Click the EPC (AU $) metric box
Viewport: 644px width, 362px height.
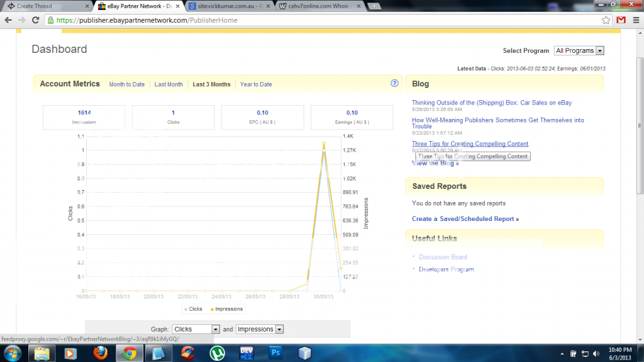pyautogui.click(x=262, y=117)
